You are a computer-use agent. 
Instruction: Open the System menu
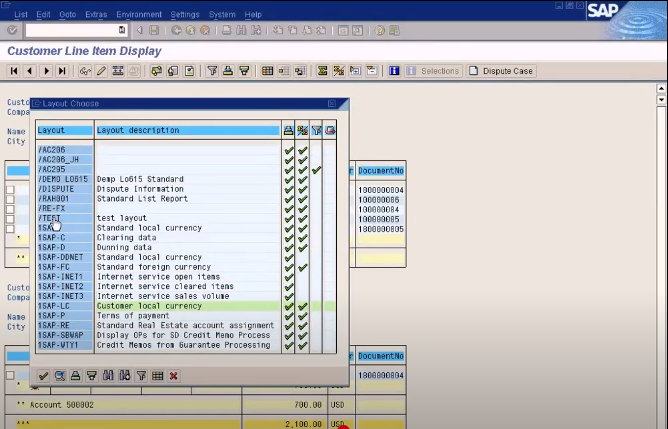click(x=222, y=14)
